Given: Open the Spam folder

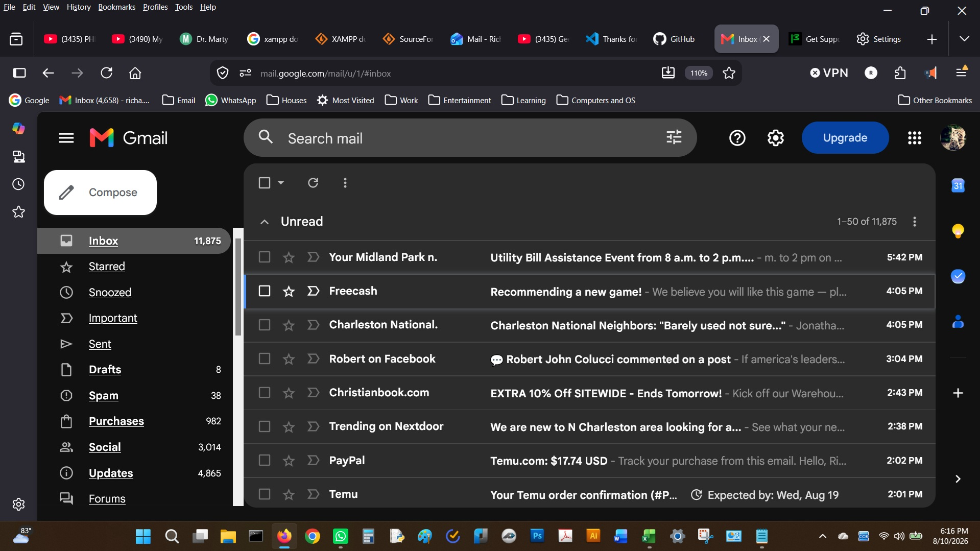Looking at the screenshot, I should pos(104,396).
